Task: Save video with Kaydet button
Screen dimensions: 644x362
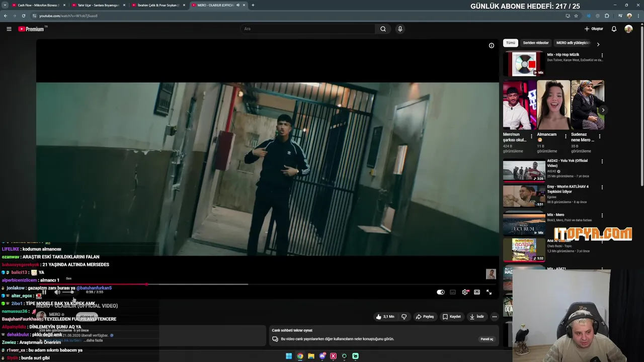Action: 452,317
